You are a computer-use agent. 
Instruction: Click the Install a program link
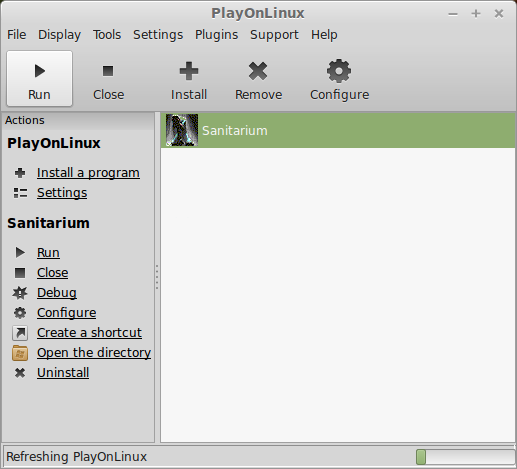click(x=88, y=173)
